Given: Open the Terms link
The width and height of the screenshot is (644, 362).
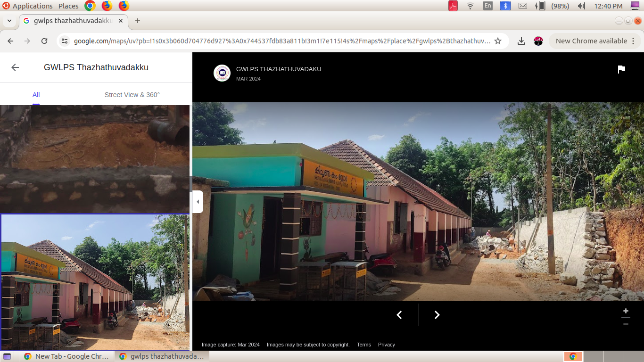Looking at the screenshot, I should pyautogui.click(x=363, y=345).
